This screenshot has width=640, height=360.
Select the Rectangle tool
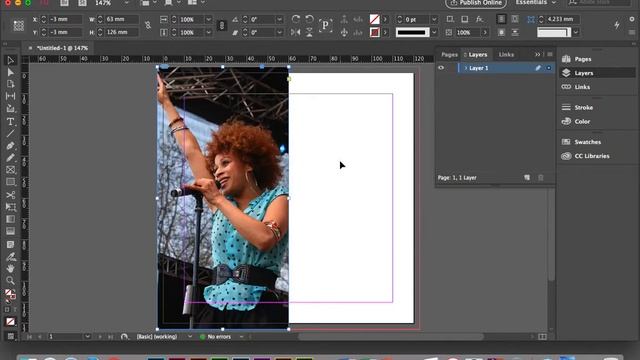(11, 182)
